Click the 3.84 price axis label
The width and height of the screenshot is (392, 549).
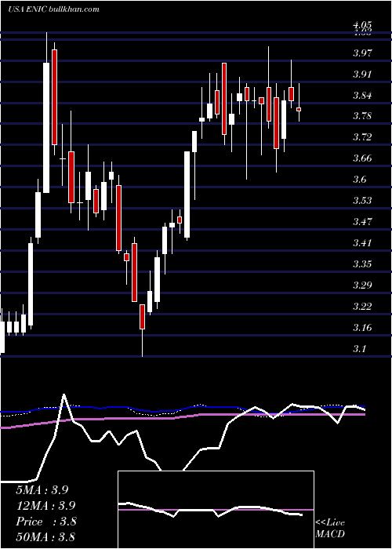pyautogui.click(x=363, y=95)
